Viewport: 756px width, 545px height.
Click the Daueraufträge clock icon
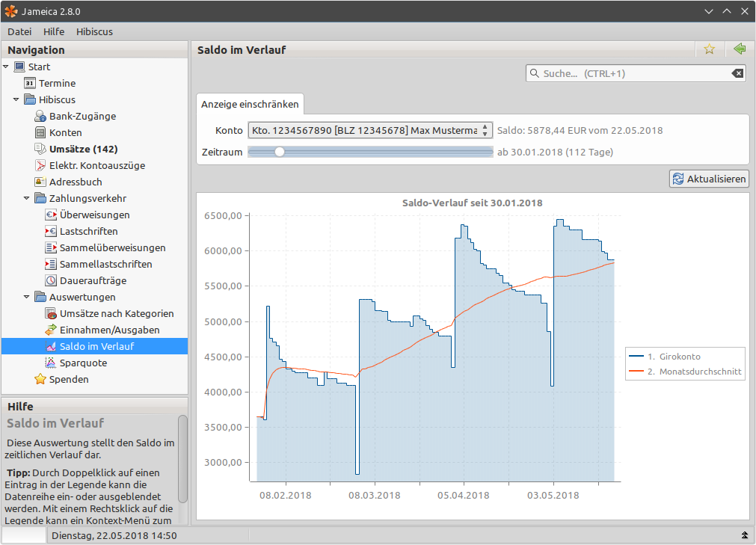[51, 280]
